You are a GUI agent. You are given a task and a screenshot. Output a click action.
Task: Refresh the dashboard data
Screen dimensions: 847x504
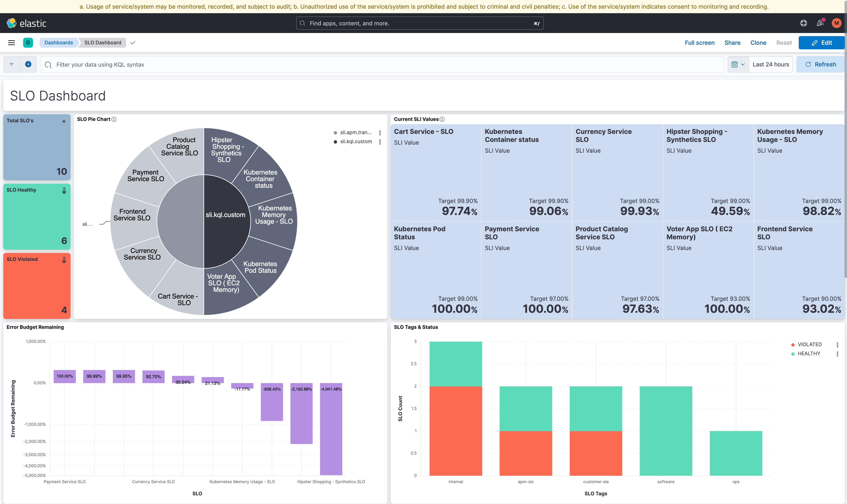pos(820,65)
